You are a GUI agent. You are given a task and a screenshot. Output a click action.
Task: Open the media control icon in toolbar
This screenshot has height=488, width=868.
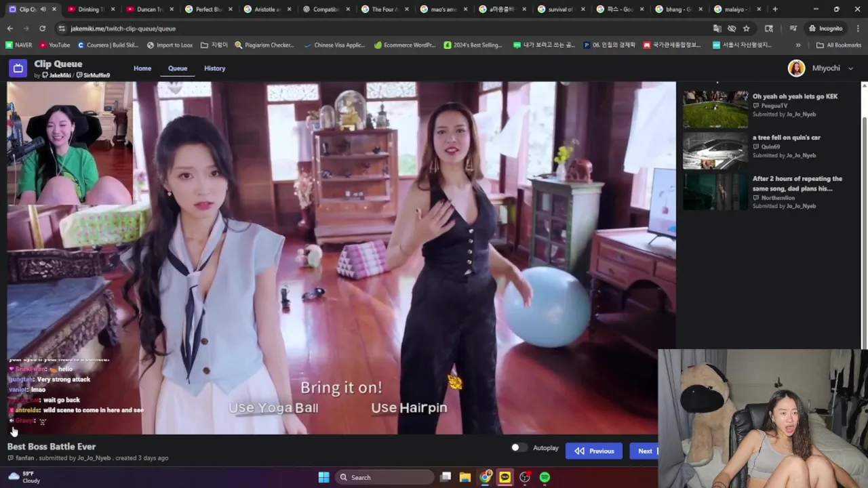point(793,28)
